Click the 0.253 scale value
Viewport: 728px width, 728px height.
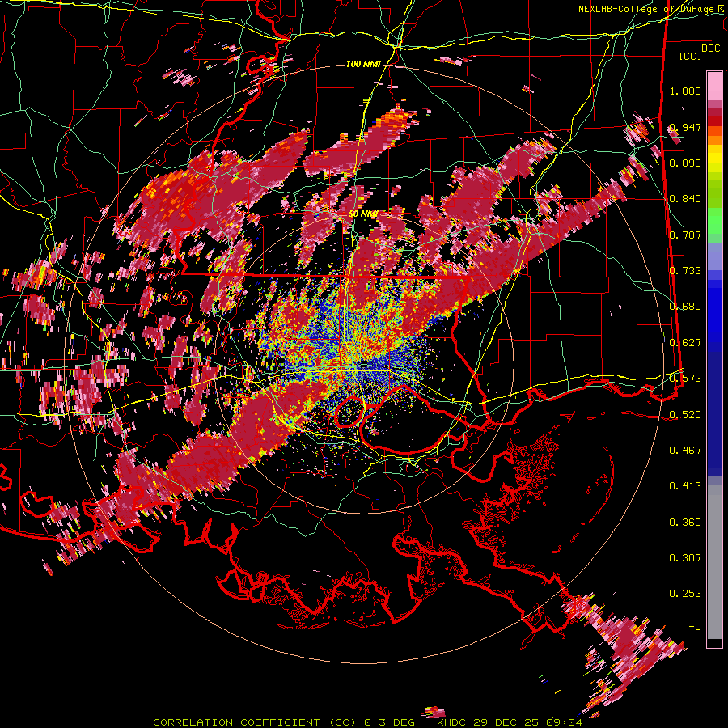click(x=685, y=594)
